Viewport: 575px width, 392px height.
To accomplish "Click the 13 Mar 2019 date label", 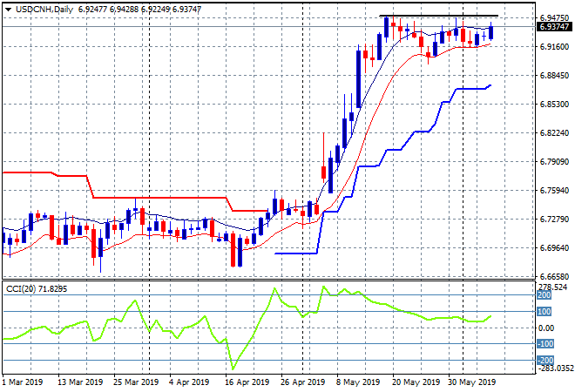I will tap(80, 382).
